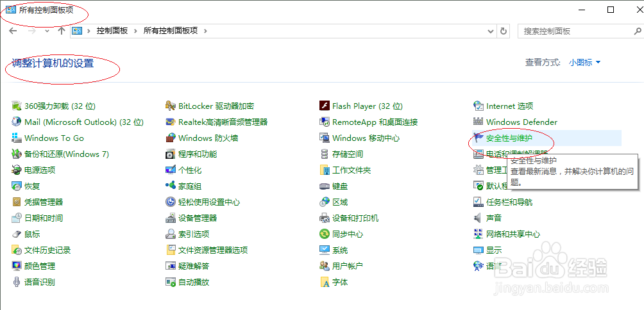Open the 字体 link
644x310 pixels.
coord(340,282)
